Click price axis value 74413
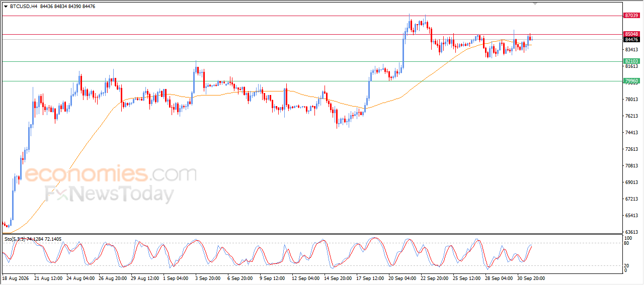Viewport: 644px width, 285px height. (x=631, y=133)
